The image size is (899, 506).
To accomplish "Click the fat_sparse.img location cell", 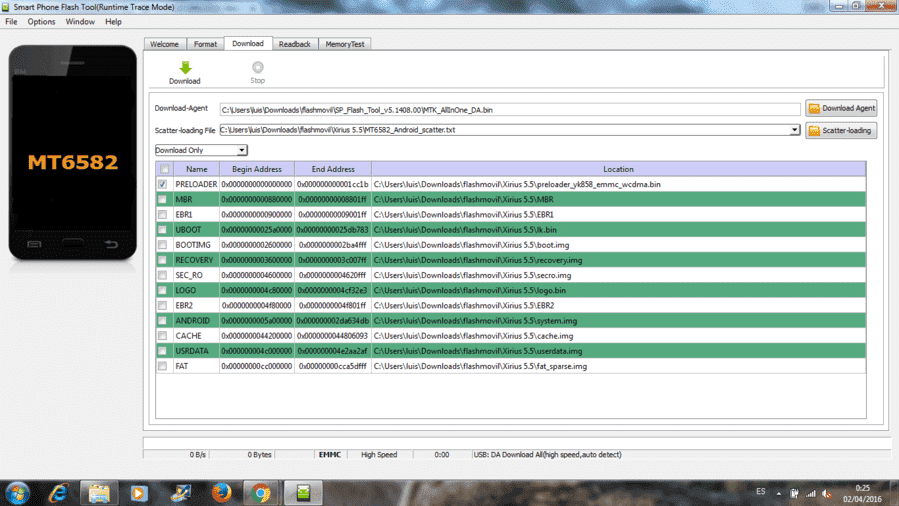I will tap(619, 366).
